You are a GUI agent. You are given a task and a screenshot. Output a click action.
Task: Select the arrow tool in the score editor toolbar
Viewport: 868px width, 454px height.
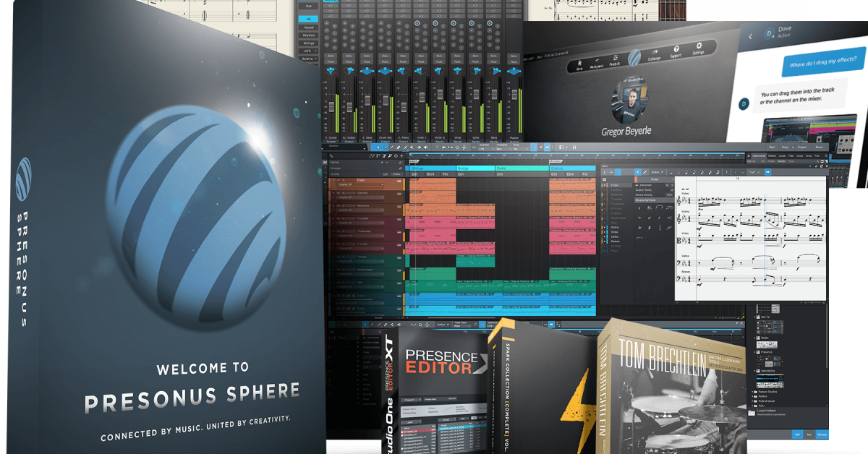(x=638, y=172)
